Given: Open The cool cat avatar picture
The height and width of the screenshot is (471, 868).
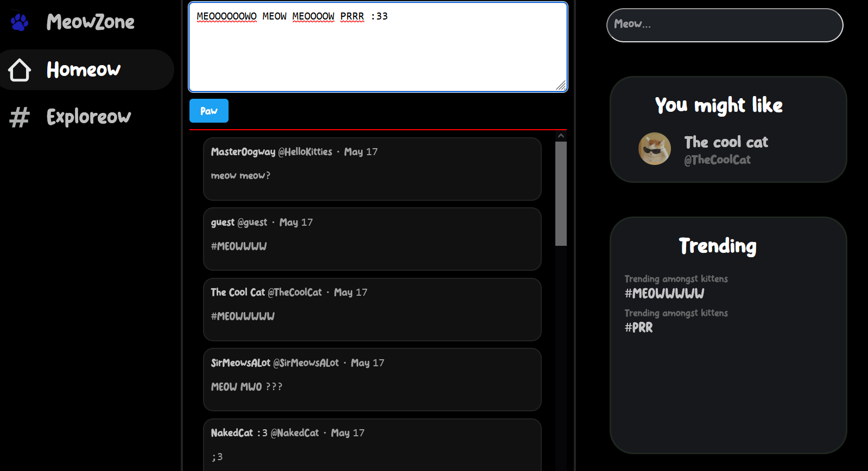Looking at the screenshot, I should pyautogui.click(x=654, y=149).
